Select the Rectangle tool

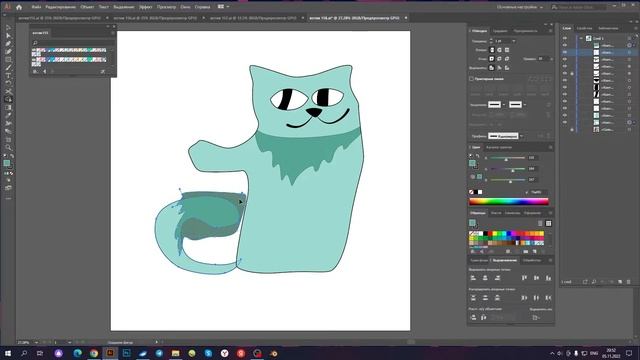pyautogui.click(x=8, y=60)
